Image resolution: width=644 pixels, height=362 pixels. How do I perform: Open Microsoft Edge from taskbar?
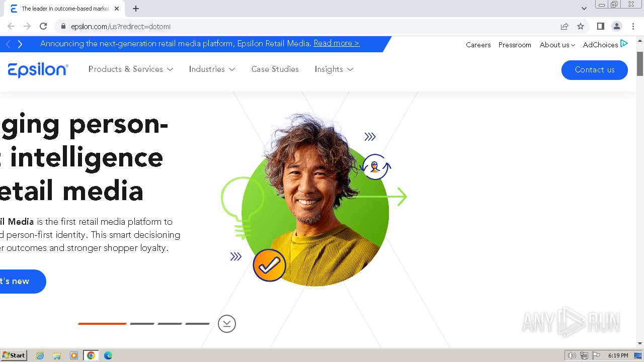[108, 355]
